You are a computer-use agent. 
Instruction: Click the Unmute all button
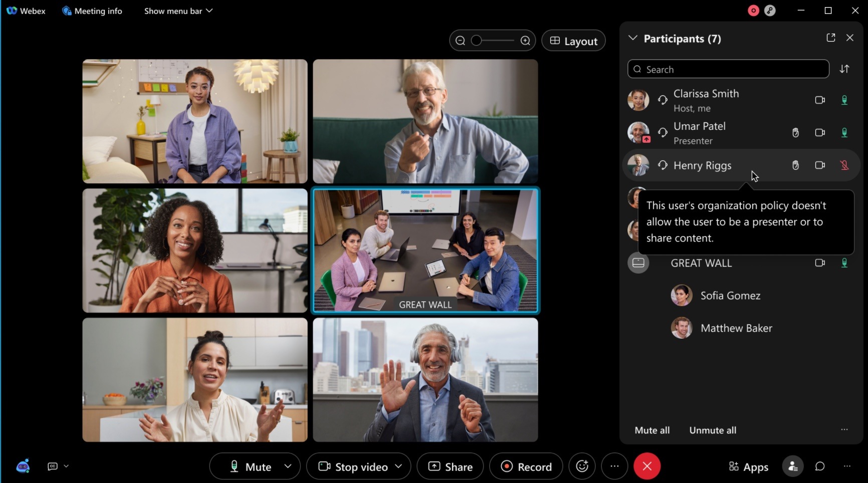pos(712,430)
